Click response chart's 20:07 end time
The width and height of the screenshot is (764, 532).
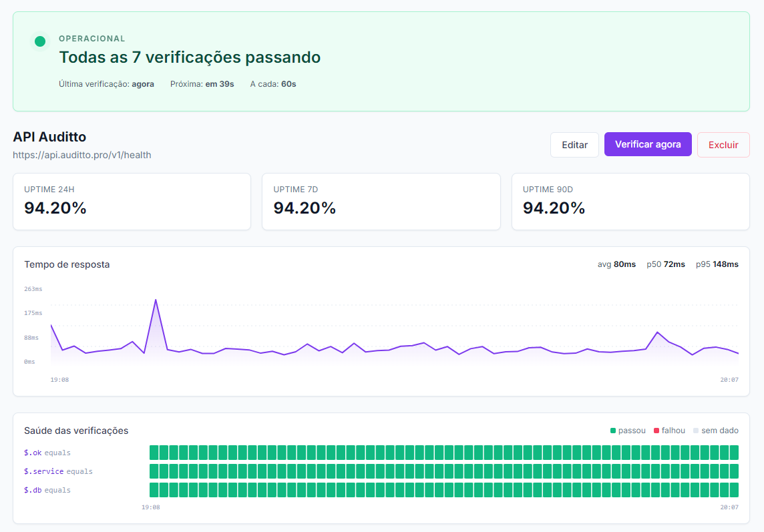click(729, 380)
